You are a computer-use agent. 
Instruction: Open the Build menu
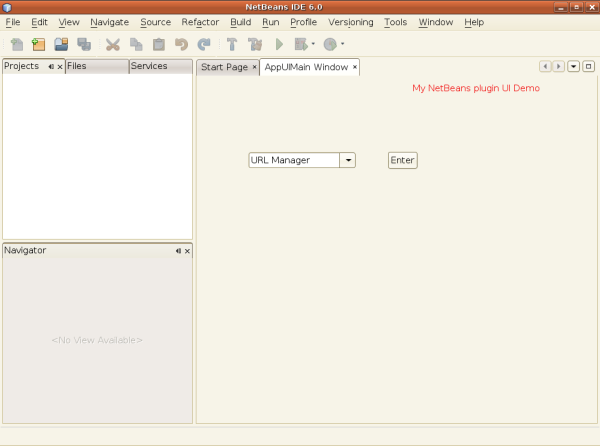[x=241, y=22]
